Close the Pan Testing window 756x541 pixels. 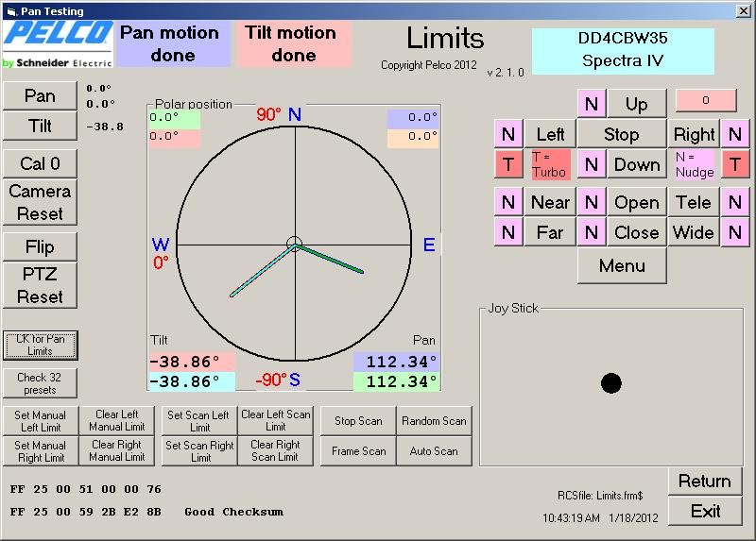(743, 10)
